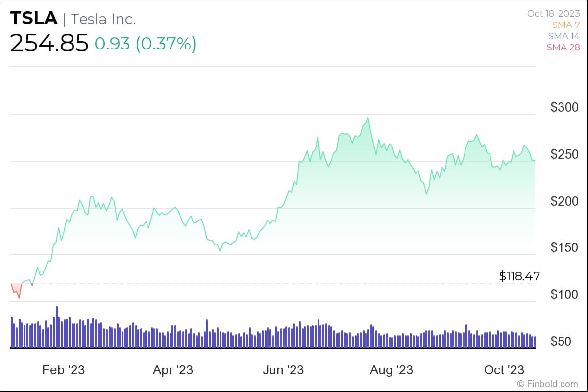
Task: Click the SMA 7 legend label
Action: click(x=566, y=24)
